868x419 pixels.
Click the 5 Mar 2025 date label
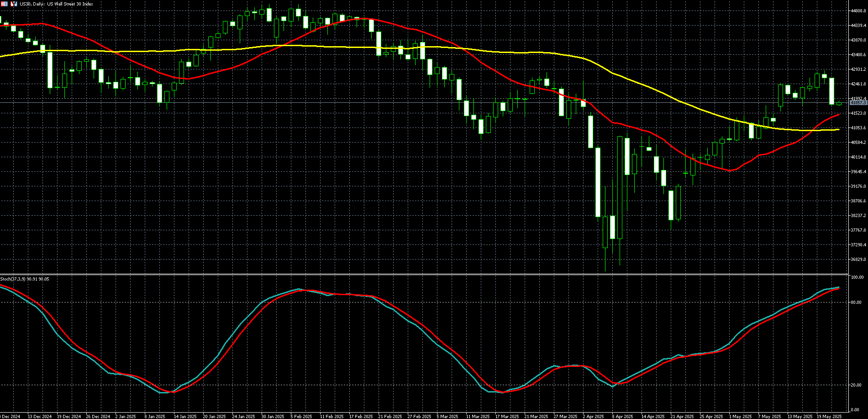click(x=447, y=416)
